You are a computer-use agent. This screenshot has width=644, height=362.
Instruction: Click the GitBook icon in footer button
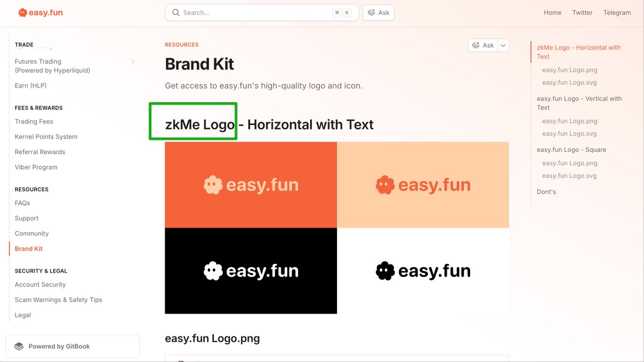[x=19, y=346]
